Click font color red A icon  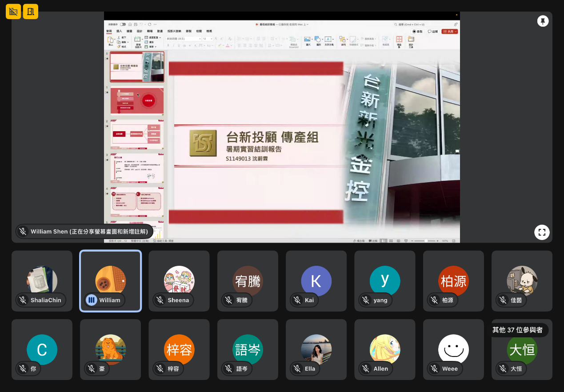(227, 45)
